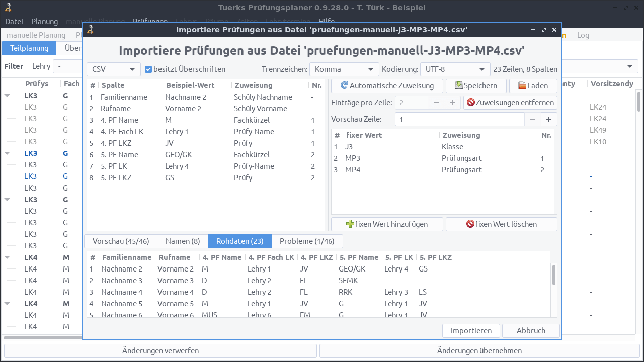Open the Trennzeichen Komma dropdown
This screenshot has height=362, width=644.
(x=344, y=69)
